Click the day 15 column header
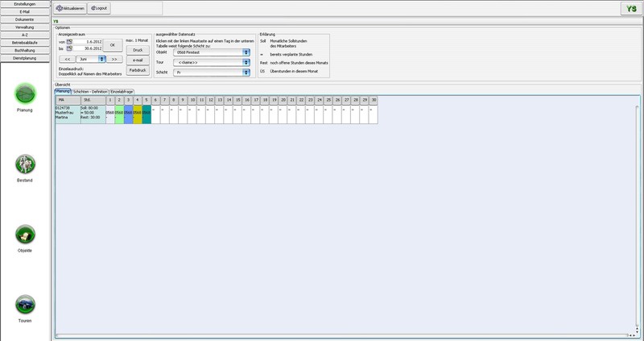The image size is (644, 341). tap(237, 101)
